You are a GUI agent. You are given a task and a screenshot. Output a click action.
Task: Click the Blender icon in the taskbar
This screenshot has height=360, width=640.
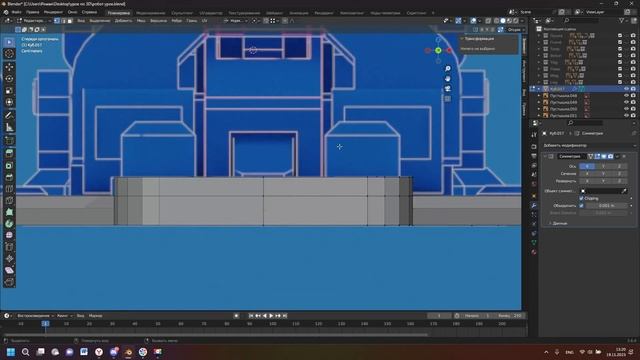tap(128, 352)
